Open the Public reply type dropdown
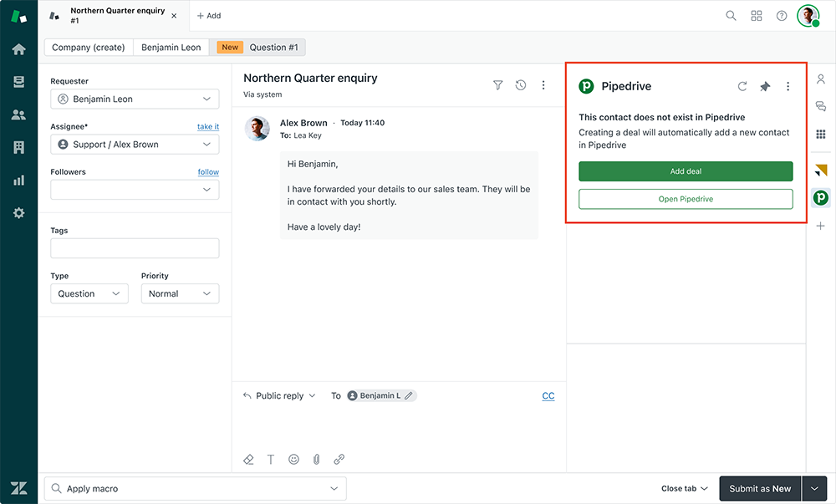 pyautogui.click(x=279, y=396)
